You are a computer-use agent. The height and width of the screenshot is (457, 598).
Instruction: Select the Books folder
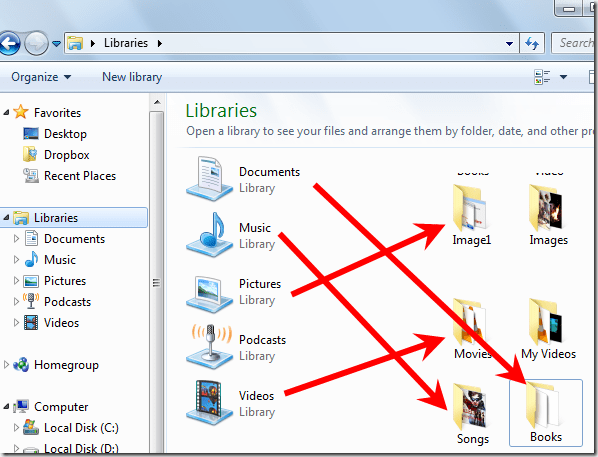coord(546,412)
